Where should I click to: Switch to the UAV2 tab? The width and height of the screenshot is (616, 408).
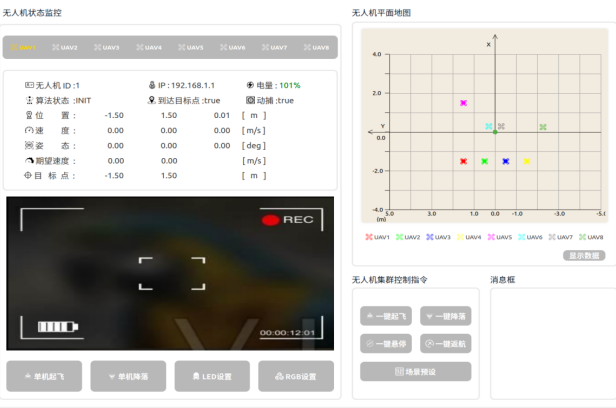(65, 48)
